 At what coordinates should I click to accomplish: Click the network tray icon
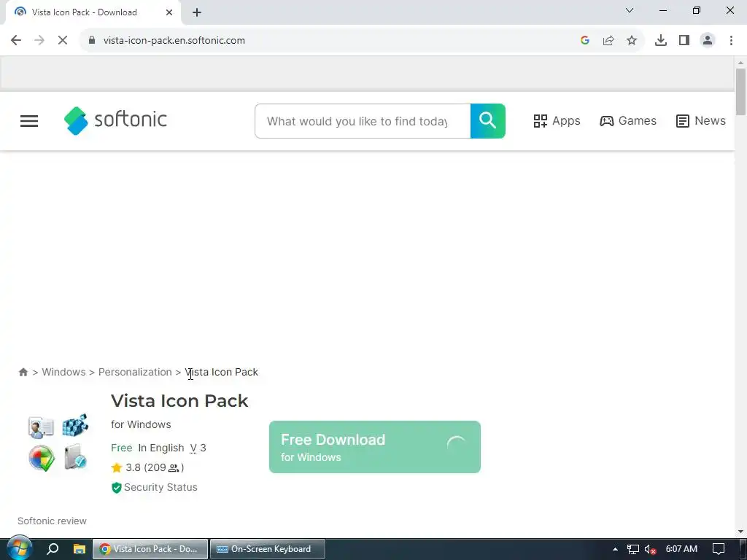632,550
